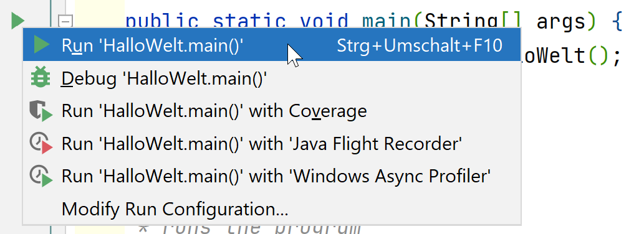Choose Debug 'HalloWelt.main()' from the menu
The width and height of the screenshot is (644, 234).
pos(165,78)
